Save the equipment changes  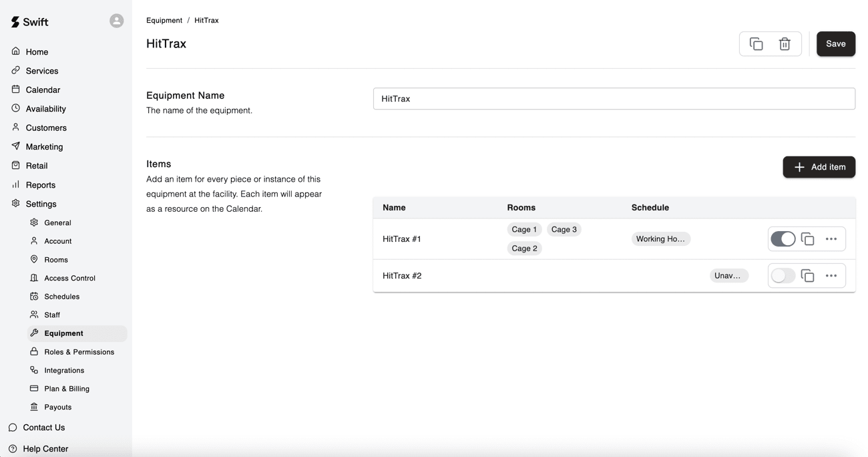coord(836,44)
